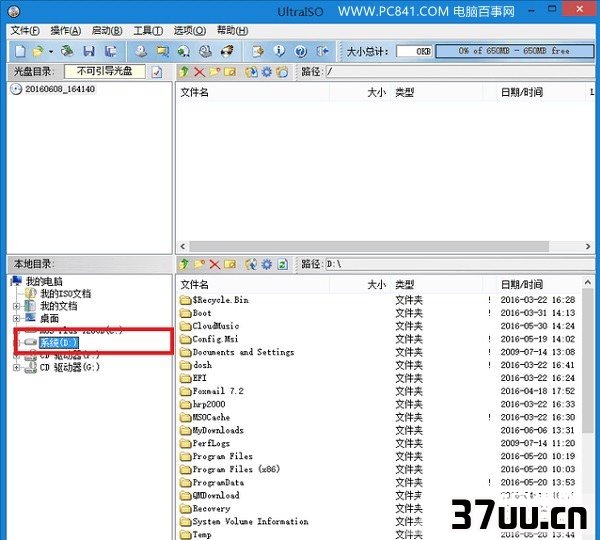The height and width of the screenshot is (540, 600).
Task: Click the red Delete X in local pane toolbar
Action: click(215, 264)
